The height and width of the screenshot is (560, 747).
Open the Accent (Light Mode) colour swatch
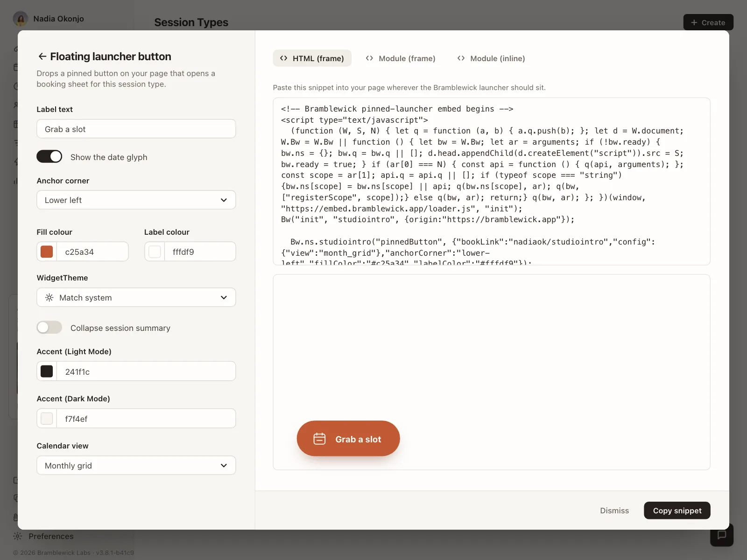tap(47, 371)
